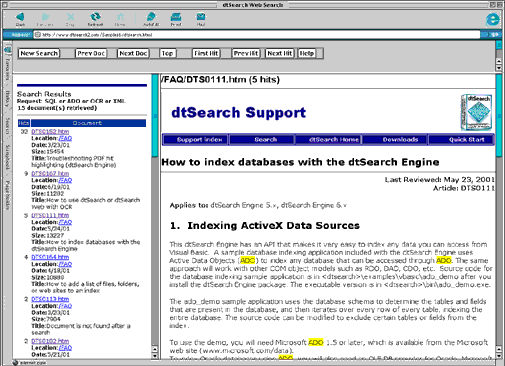Screen dimensions: 505x366
Task: Click down arrow of results pane scrollbar
Action: coord(155,355)
